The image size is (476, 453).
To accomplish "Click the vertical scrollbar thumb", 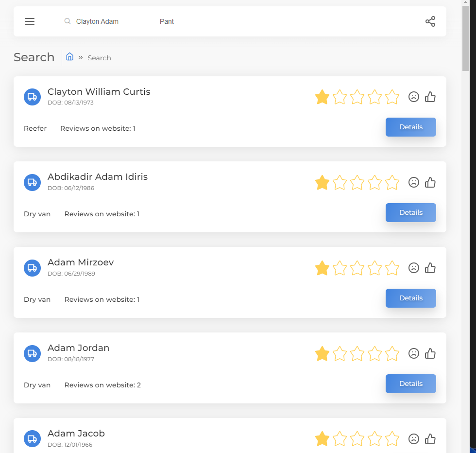I will 465,38.
